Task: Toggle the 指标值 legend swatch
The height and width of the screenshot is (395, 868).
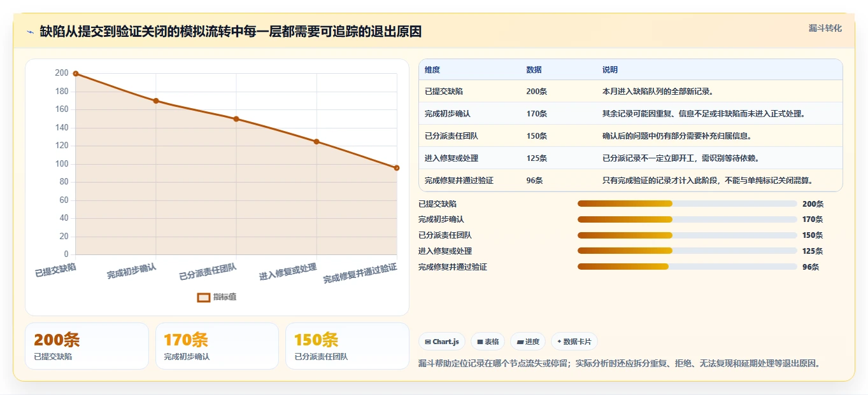Action: (204, 297)
